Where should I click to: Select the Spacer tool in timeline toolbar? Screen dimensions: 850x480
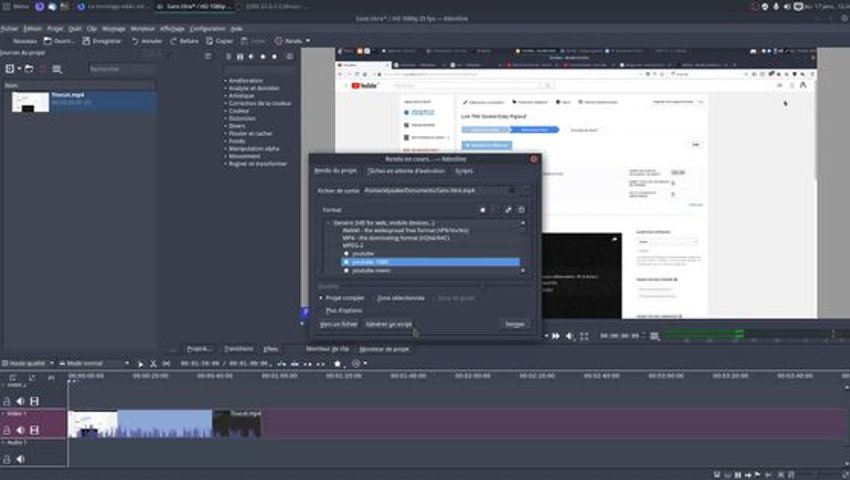pos(166,364)
